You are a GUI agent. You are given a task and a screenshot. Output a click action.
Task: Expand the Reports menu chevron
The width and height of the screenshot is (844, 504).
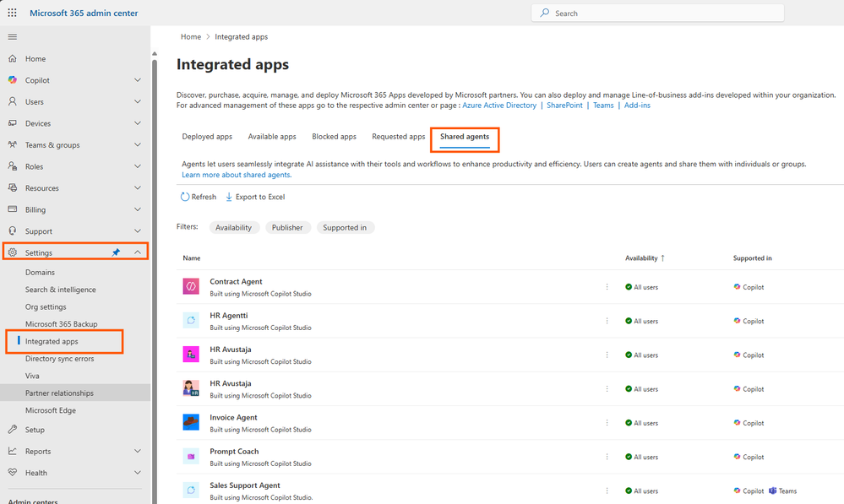click(x=138, y=451)
